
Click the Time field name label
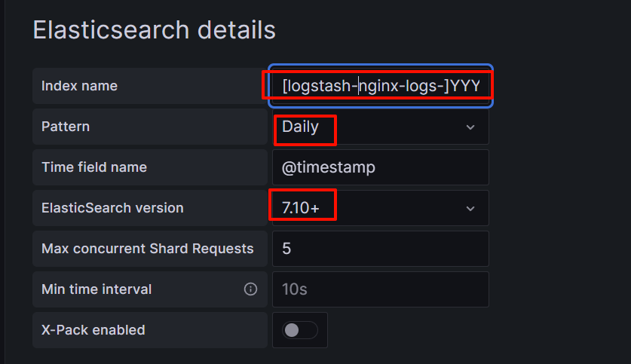(x=94, y=167)
